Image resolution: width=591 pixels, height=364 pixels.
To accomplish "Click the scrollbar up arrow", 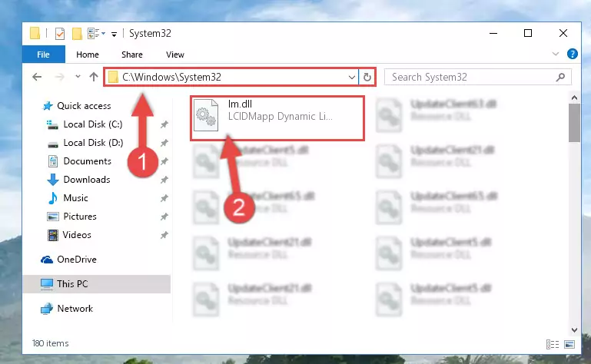I will 574,98.
